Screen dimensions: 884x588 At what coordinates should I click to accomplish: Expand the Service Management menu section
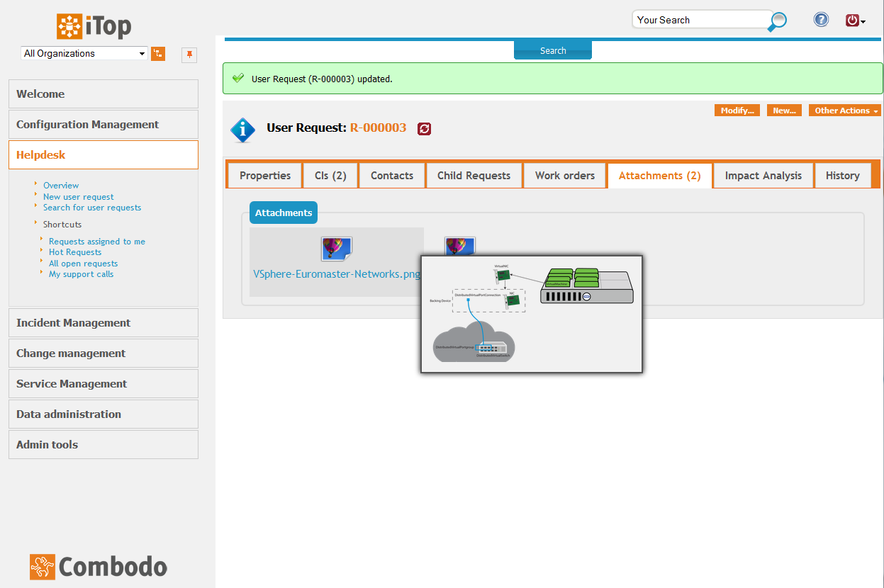coord(103,384)
